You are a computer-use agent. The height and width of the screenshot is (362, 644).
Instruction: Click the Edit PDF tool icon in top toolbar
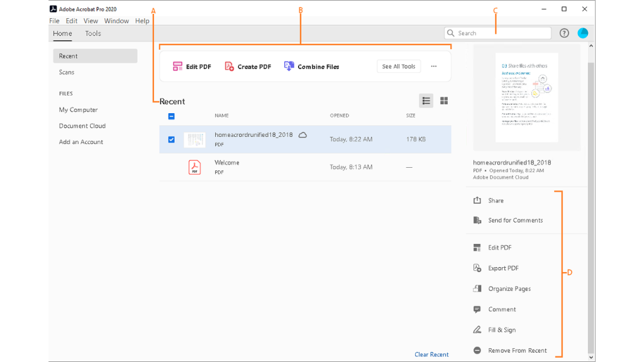coord(177,67)
